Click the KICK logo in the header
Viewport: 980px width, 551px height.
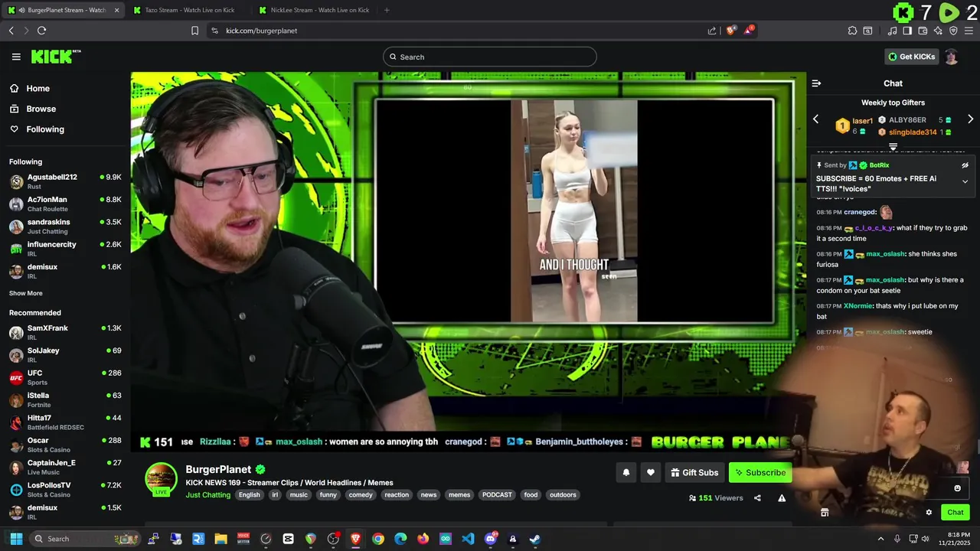pyautogui.click(x=55, y=56)
